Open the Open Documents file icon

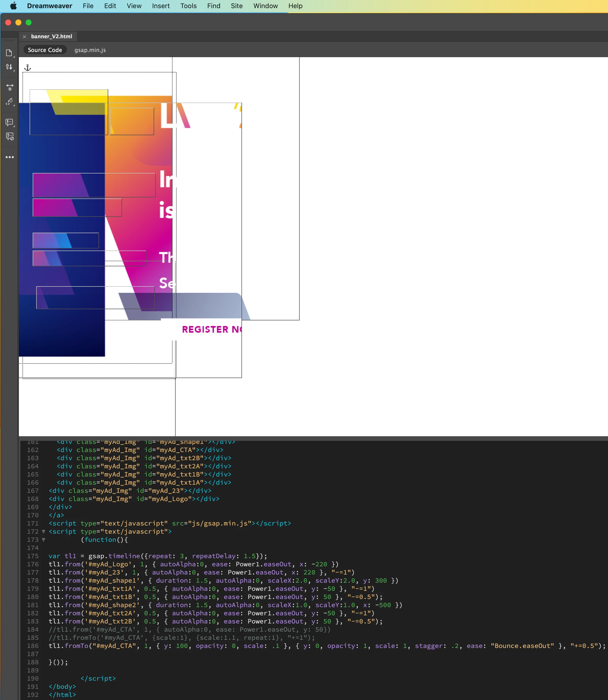(x=9, y=53)
